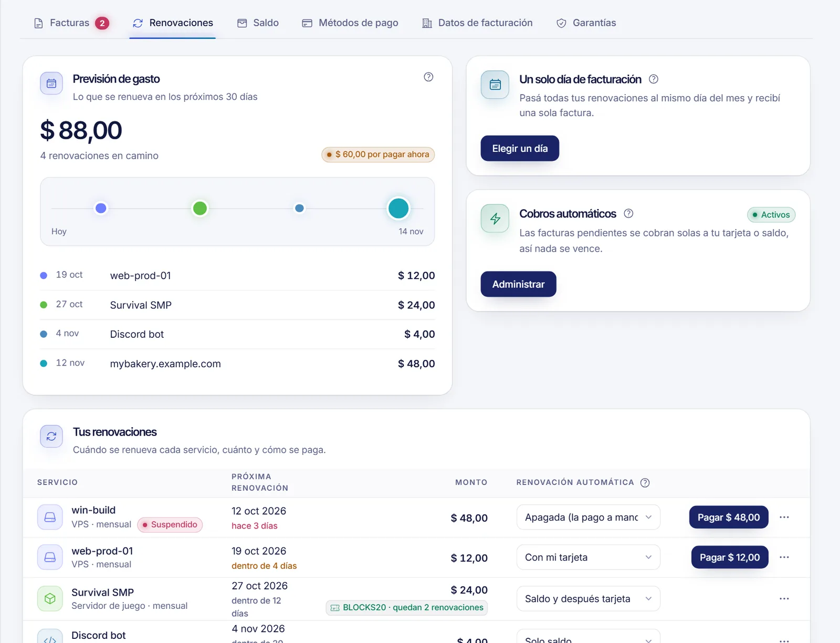The height and width of the screenshot is (643, 840).
Task: Switch to the Saldo tab
Action: (258, 23)
